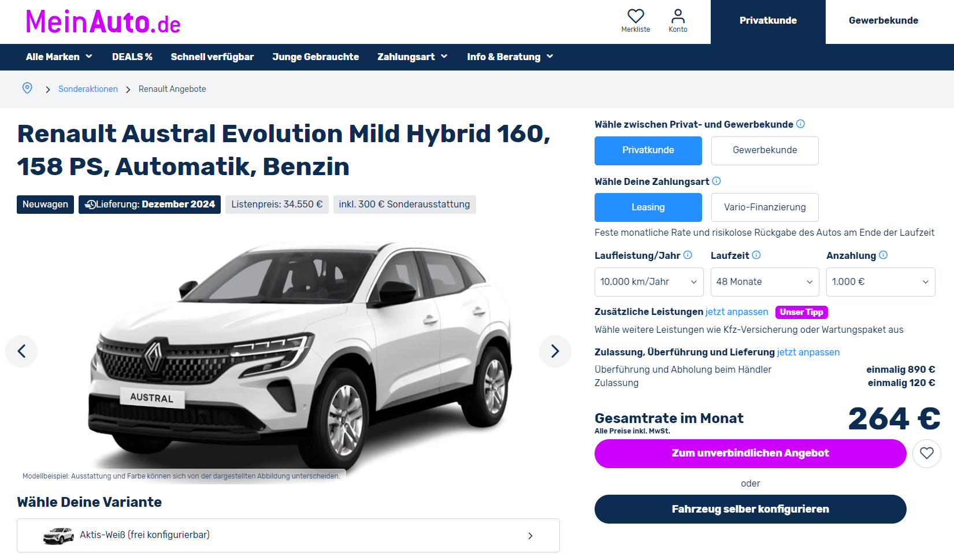The height and width of the screenshot is (560, 954).
Task: Open the Konto account icon
Action: click(678, 16)
